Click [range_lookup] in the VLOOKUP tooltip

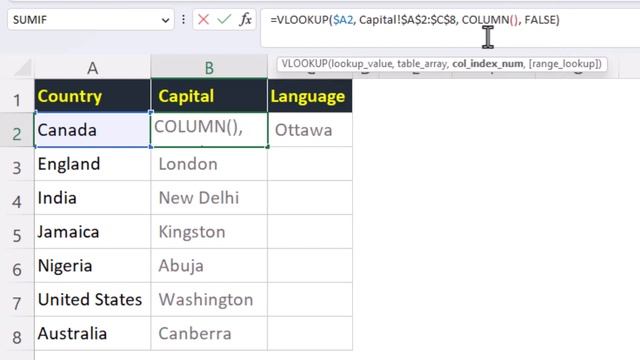click(563, 64)
